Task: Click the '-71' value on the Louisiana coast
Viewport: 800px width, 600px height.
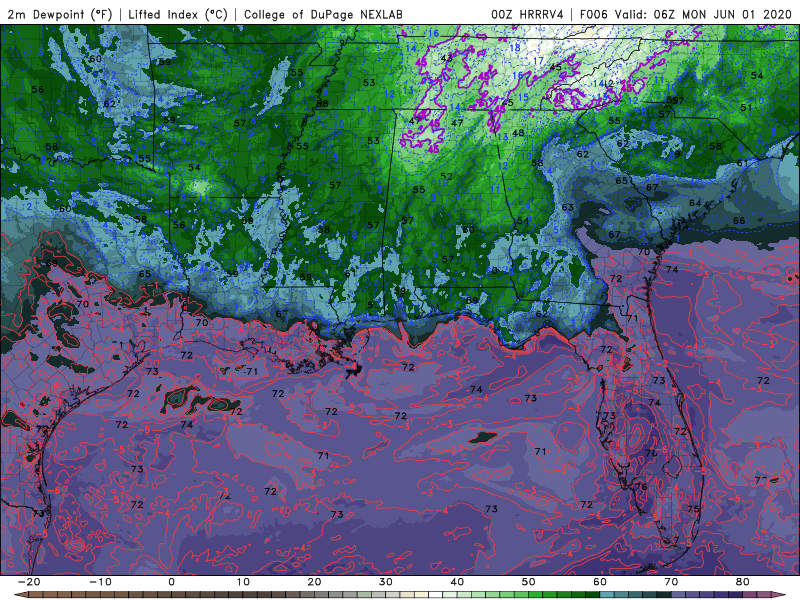Action: point(250,371)
